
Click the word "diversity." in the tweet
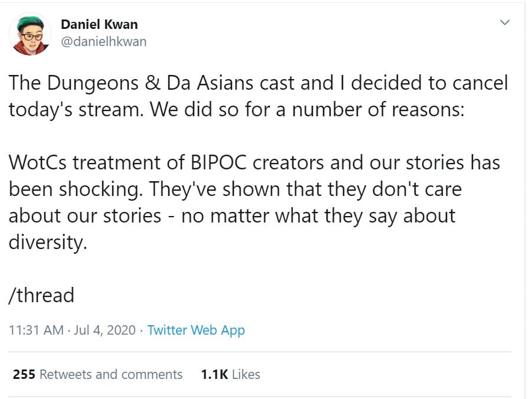(x=48, y=242)
